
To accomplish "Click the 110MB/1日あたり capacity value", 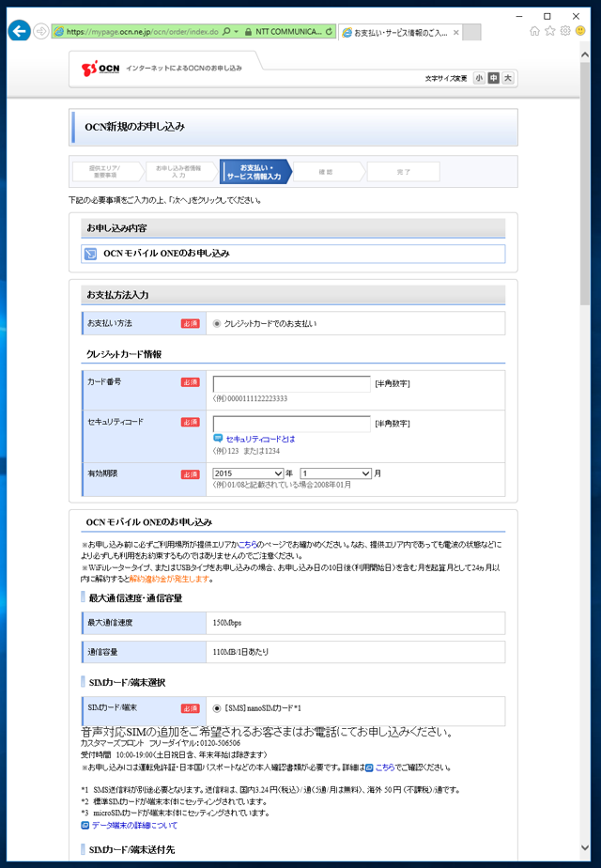I will click(x=240, y=652).
